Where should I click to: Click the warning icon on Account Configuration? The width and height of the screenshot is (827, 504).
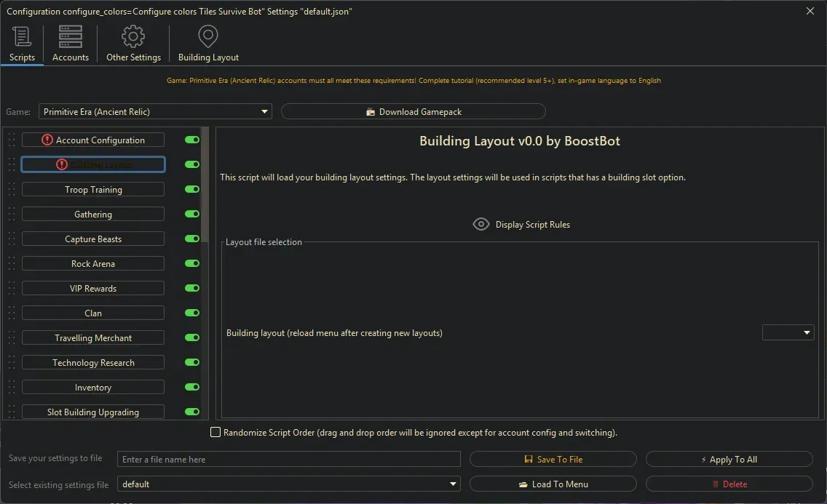coord(45,139)
